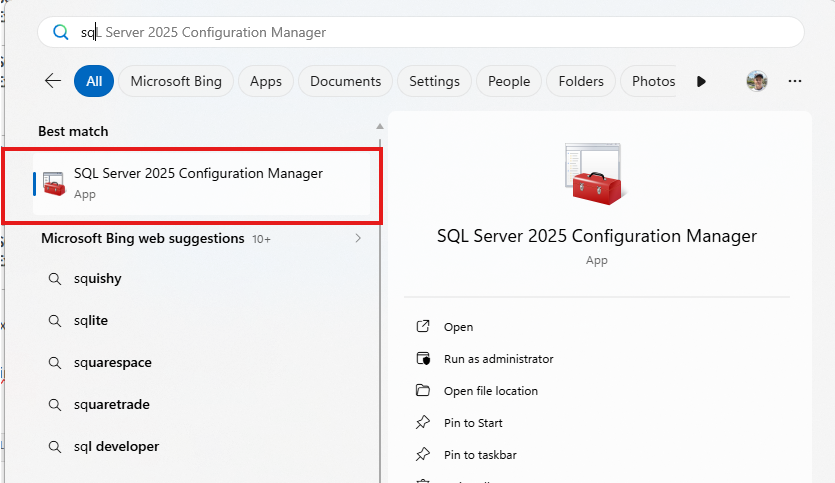Screen dimensions: 835x483
Task: Expand Microsoft Bing web suggestions chevron
Action: (358, 238)
